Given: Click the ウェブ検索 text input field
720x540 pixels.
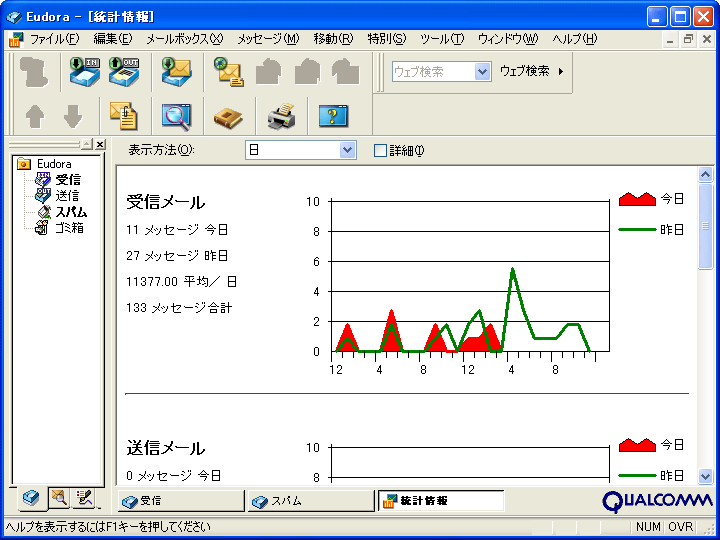Looking at the screenshot, I should [x=433, y=72].
